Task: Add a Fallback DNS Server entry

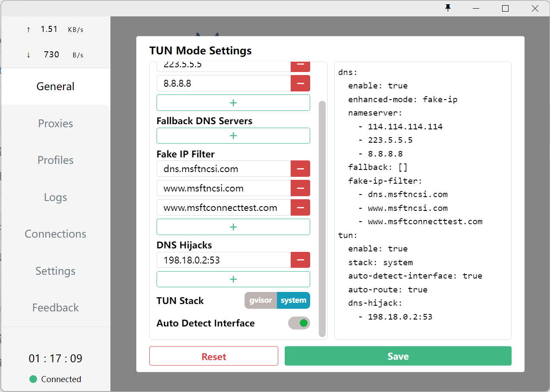Action: pyautogui.click(x=233, y=135)
